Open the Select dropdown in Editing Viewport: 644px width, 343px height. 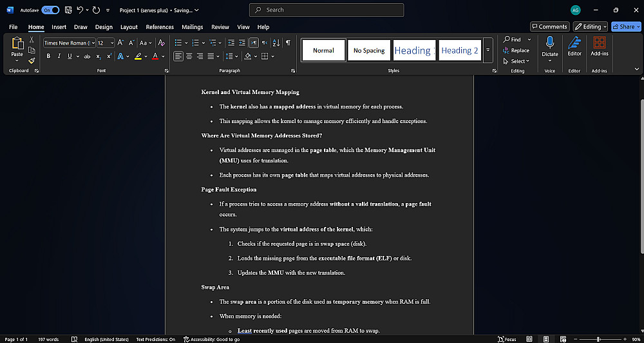(x=516, y=61)
